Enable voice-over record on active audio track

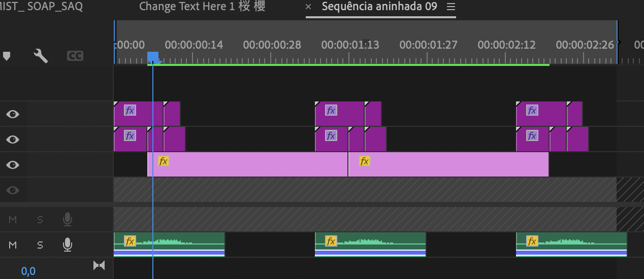tap(67, 245)
